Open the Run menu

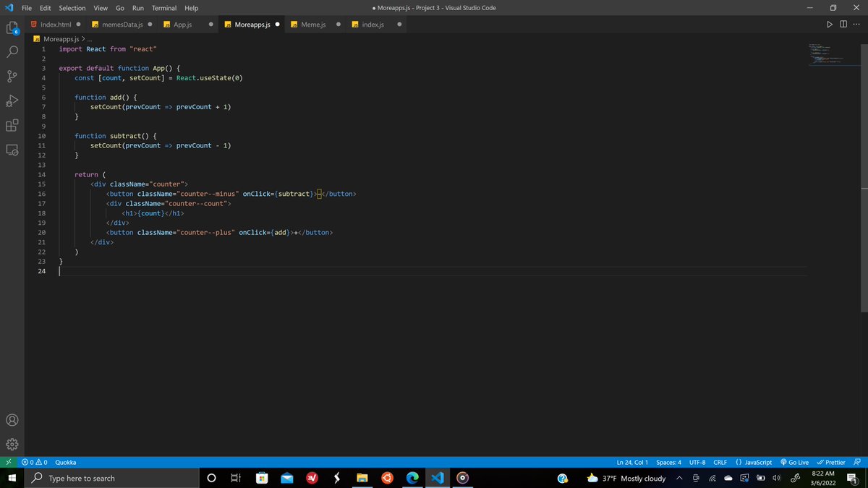coord(137,7)
